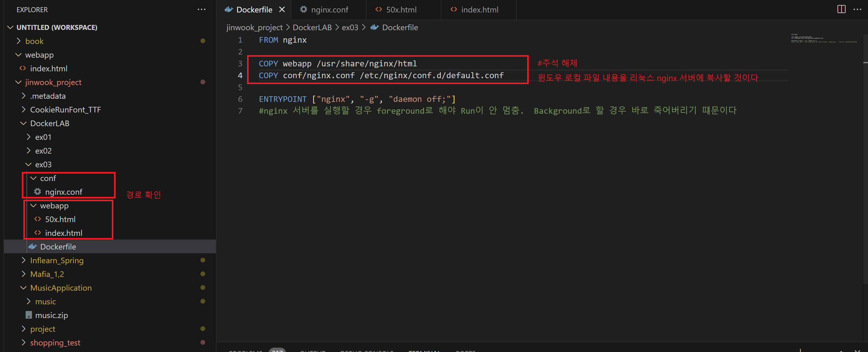Close the Dockerfile tab

pos(282,9)
